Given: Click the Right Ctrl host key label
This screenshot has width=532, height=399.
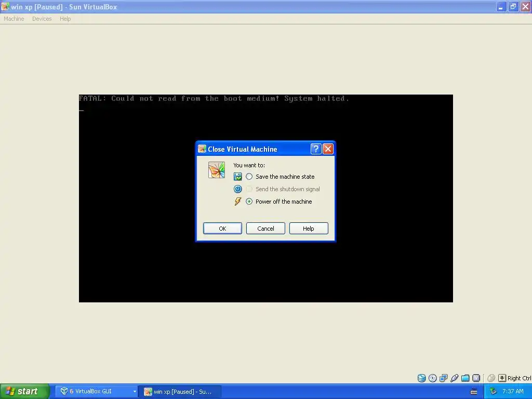Looking at the screenshot, I should click(x=520, y=378).
